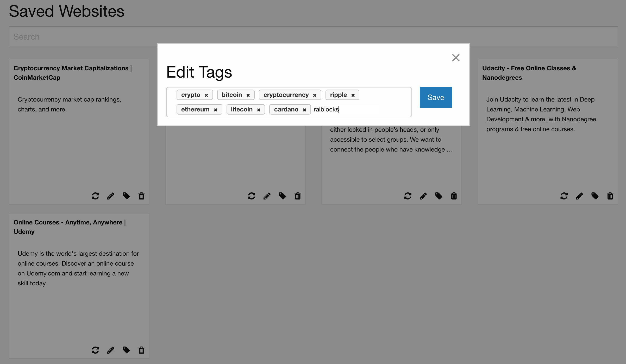Screen dimensions: 626x364
Task: Delete the litecoin tag
Action: (259, 110)
